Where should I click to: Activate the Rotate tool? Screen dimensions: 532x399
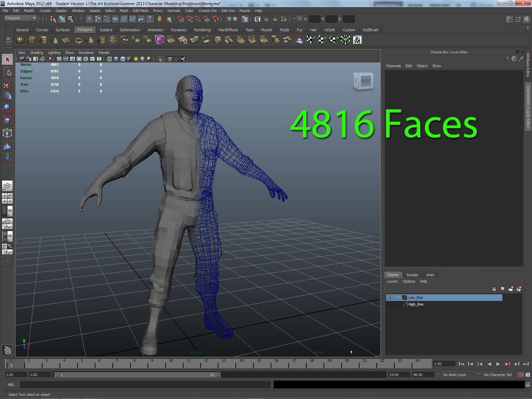pyautogui.click(x=7, y=108)
